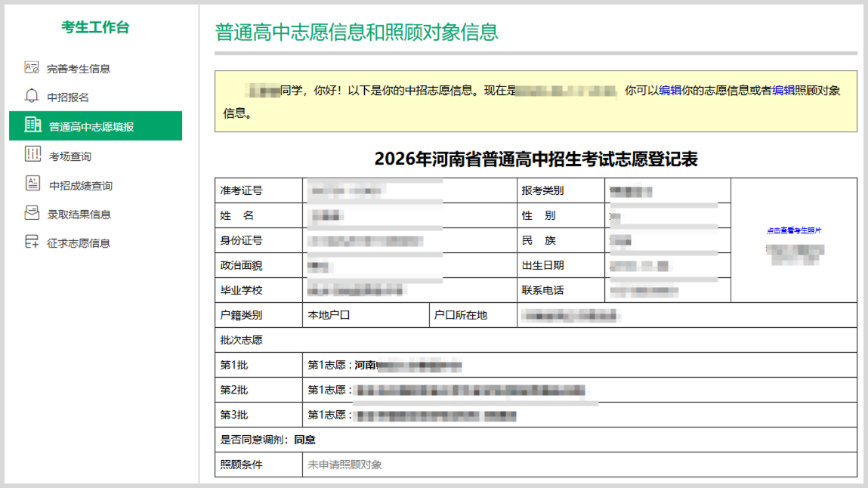
Task: Click the 毕业学校 label cell
Action: click(x=258, y=290)
